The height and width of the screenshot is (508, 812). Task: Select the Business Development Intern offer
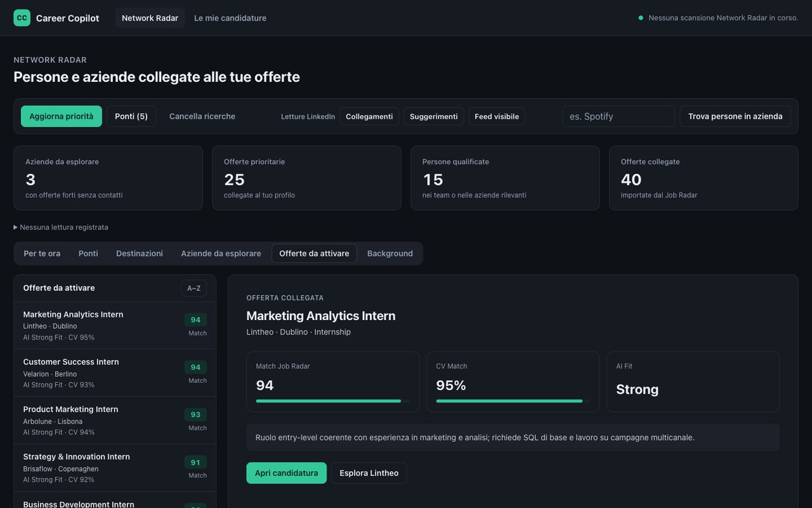(x=115, y=500)
